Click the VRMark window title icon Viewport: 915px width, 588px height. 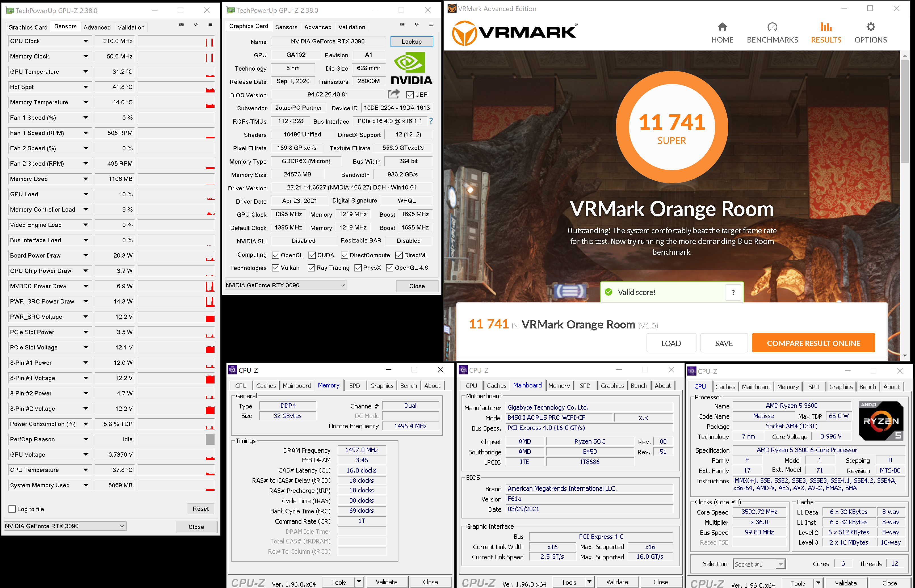(x=452, y=9)
